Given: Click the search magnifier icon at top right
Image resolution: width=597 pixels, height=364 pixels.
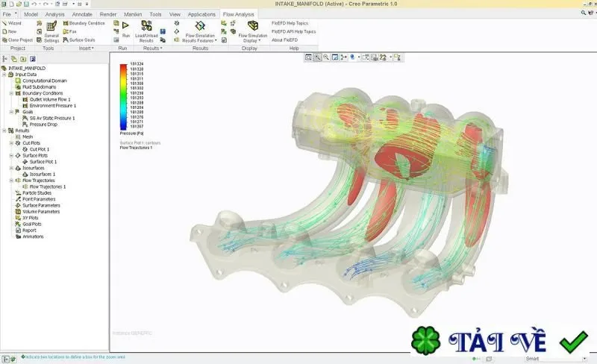Looking at the screenshot, I should point(583,13).
